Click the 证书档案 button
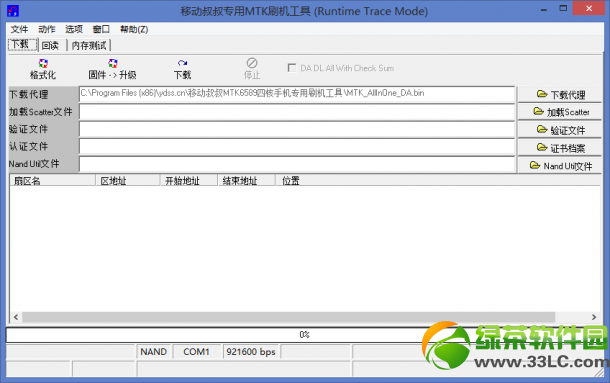The width and height of the screenshot is (610, 383). tap(559, 148)
